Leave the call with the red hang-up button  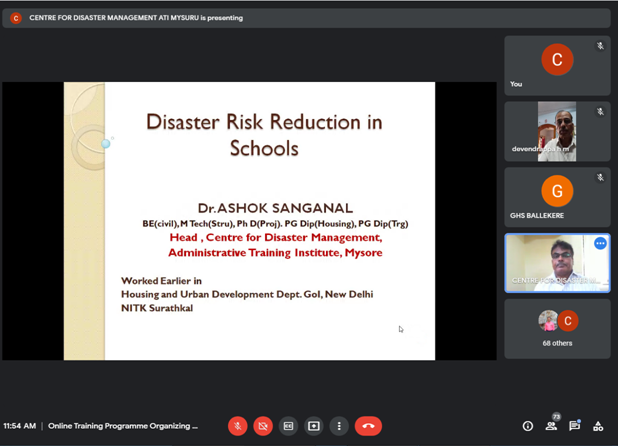(368, 426)
